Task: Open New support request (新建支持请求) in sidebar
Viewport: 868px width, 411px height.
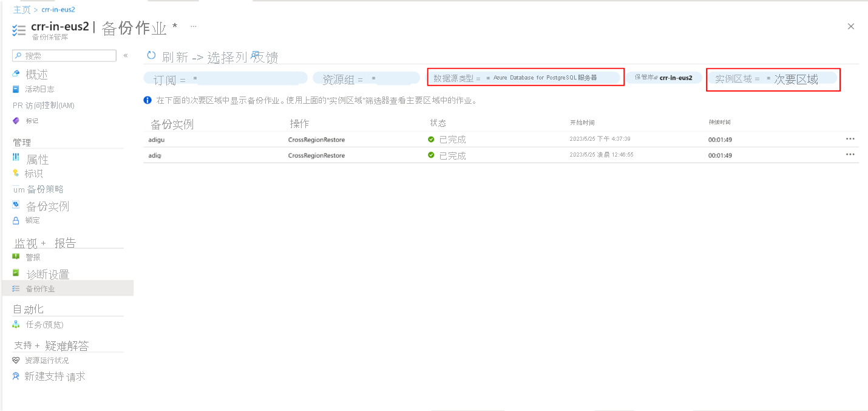Action: pyautogui.click(x=55, y=376)
